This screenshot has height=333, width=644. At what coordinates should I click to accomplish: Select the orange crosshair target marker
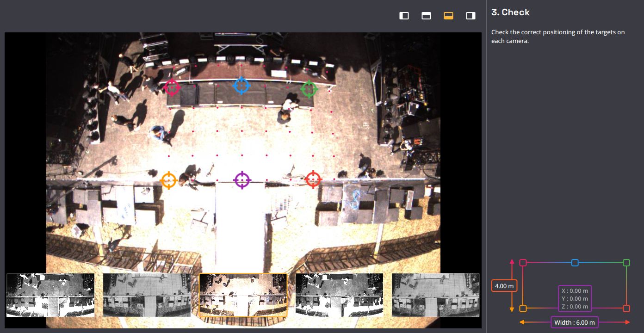tap(169, 180)
